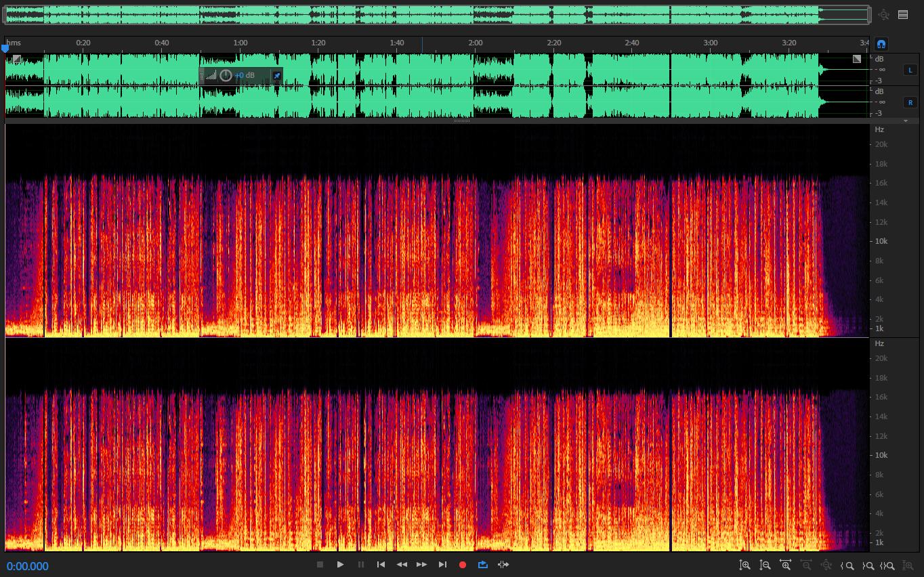Move playhead to next marker

(x=442, y=565)
